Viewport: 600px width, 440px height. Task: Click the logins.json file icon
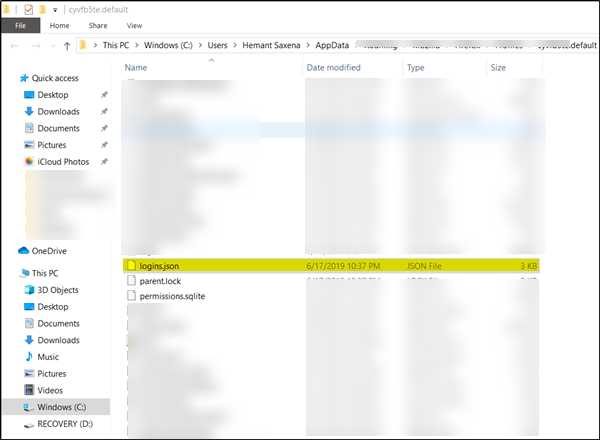click(131, 266)
